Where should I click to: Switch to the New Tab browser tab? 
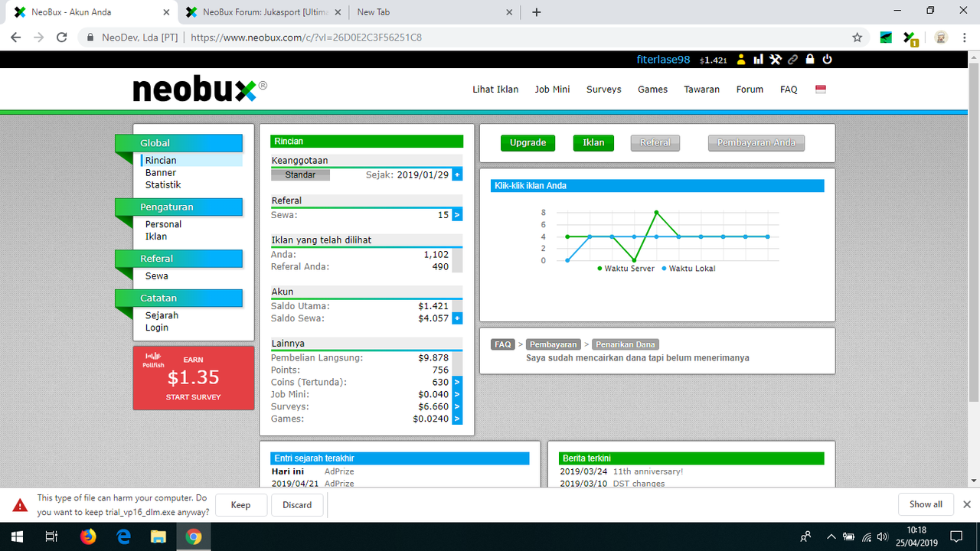pos(433,12)
